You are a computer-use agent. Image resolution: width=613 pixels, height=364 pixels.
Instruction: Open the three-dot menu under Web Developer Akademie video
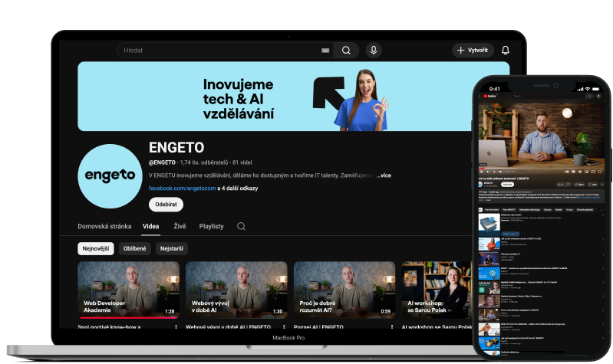(176, 327)
